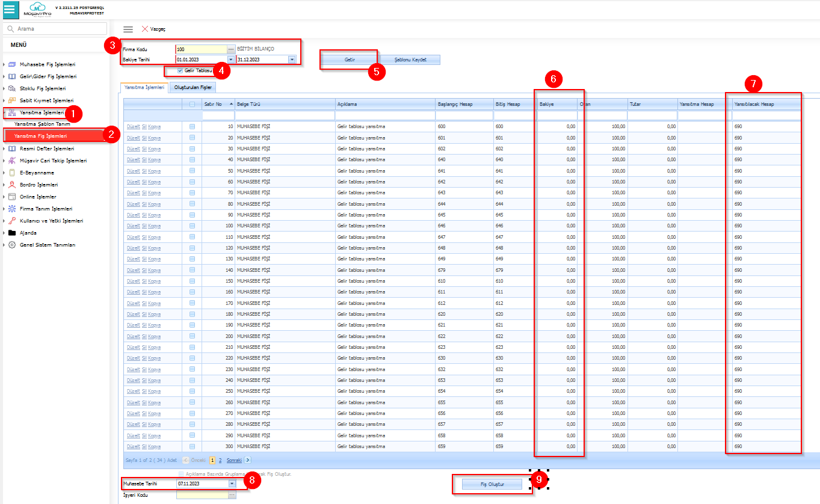Screen dimensions: 820x504
Task: Go to page 2 in pager
Action: (220, 460)
